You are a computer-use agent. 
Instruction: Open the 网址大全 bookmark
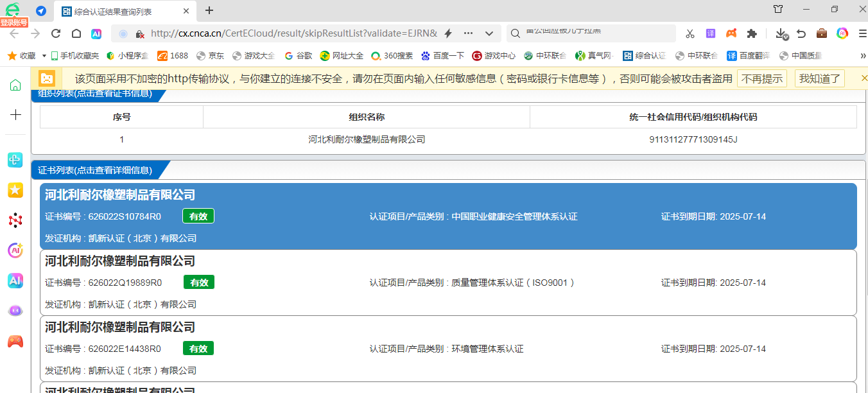[x=342, y=56]
